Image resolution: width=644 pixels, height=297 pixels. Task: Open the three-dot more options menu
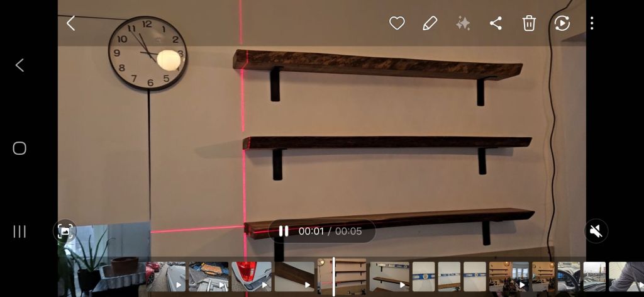592,23
